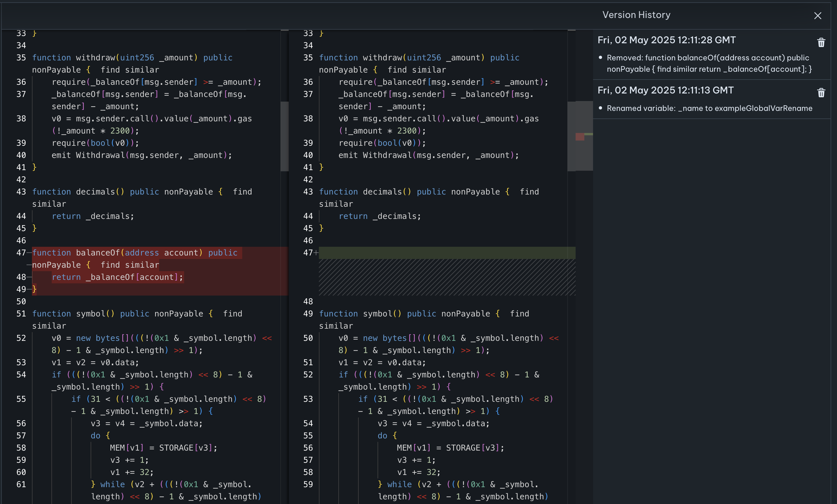Open the Renamed variable _name change description
Image resolution: width=837 pixels, height=504 pixels.
709,108
